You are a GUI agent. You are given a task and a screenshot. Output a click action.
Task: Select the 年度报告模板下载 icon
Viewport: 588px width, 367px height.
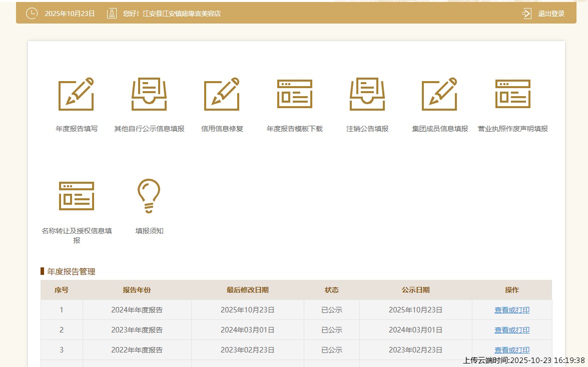pos(295,94)
